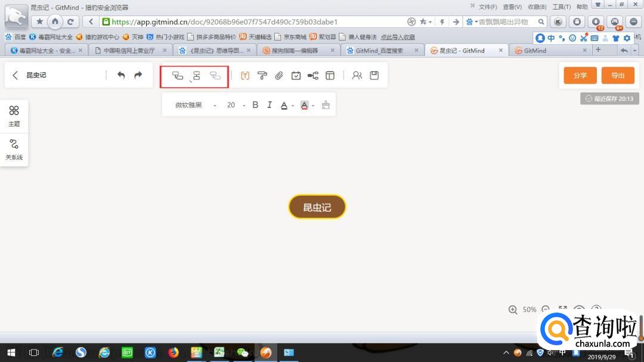Click the orange 导出 export button

pyautogui.click(x=618, y=76)
